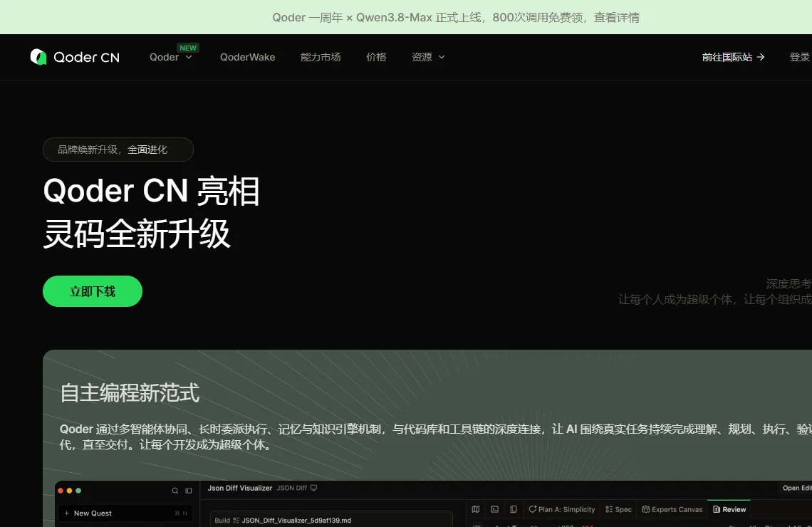
Task: Click the search icon in the Quest sidebar
Action: pyautogui.click(x=175, y=490)
